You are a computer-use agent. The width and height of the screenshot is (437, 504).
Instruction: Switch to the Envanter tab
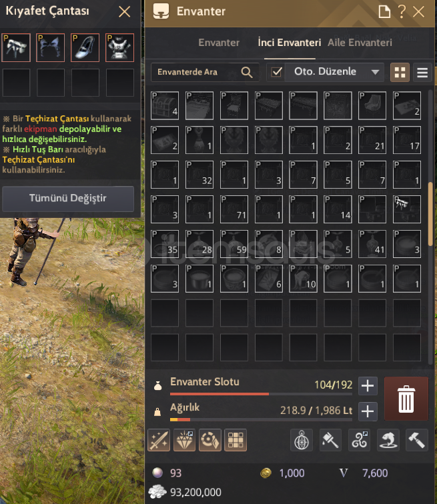point(219,43)
